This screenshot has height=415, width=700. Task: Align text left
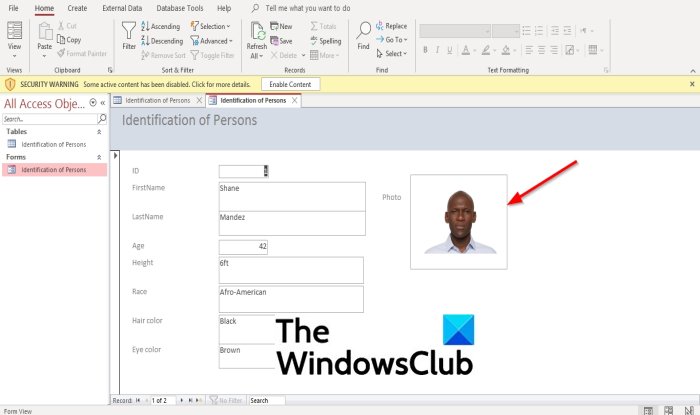529,50
